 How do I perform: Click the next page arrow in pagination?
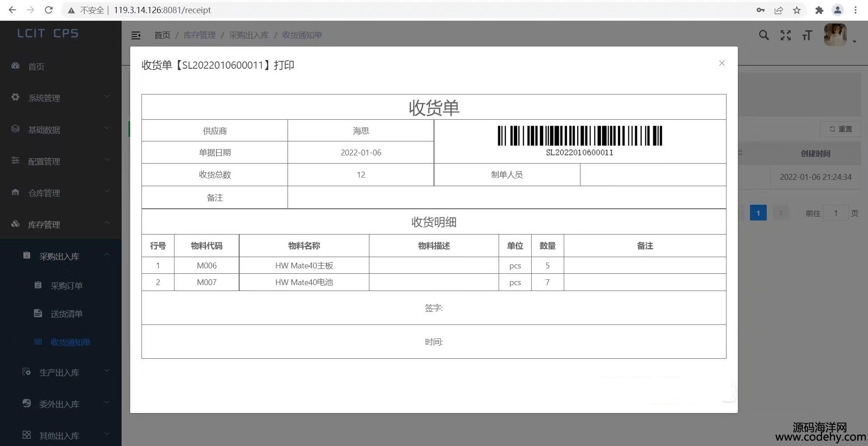click(x=781, y=213)
